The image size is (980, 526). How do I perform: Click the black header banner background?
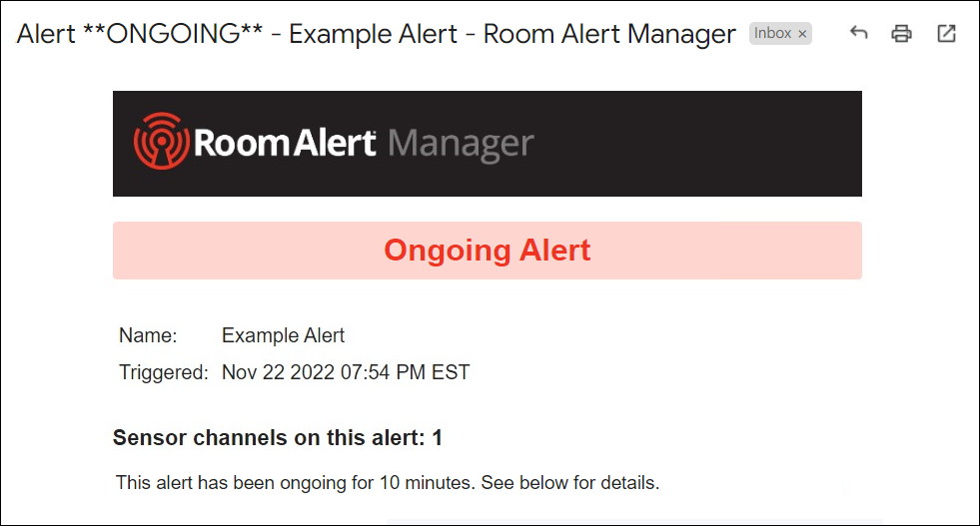pos(687,144)
